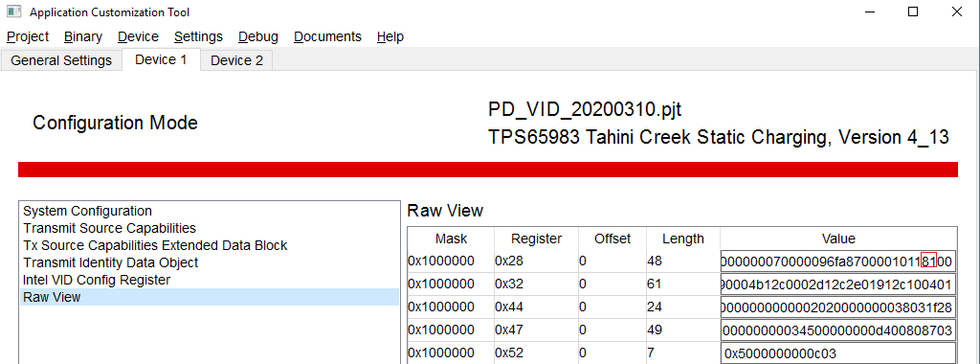Open the Project menu

click(28, 37)
